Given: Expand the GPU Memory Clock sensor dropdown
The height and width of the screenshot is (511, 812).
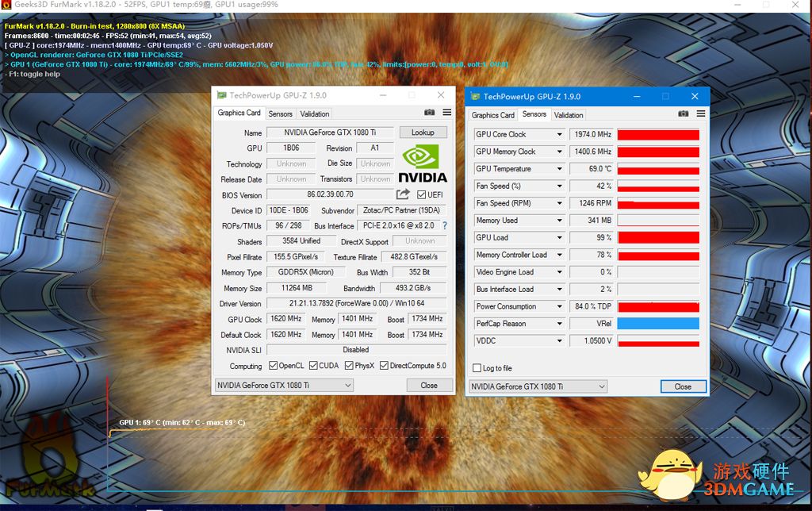Looking at the screenshot, I should click(x=559, y=152).
